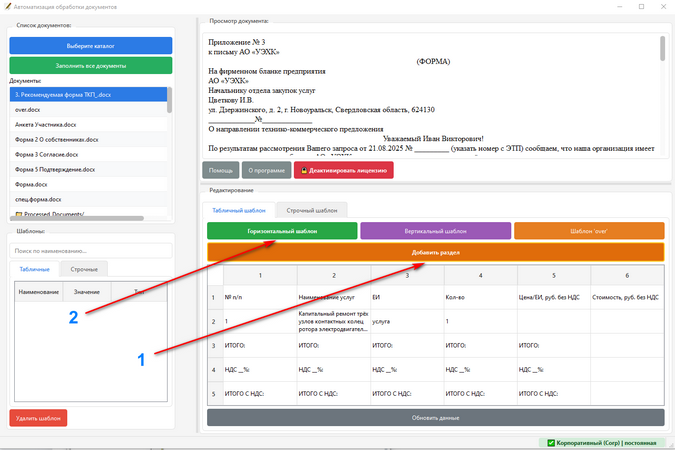Refresh the data with Обновить данные
Image resolution: width=675 pixels, height=450 pixels.
[436, 418]
